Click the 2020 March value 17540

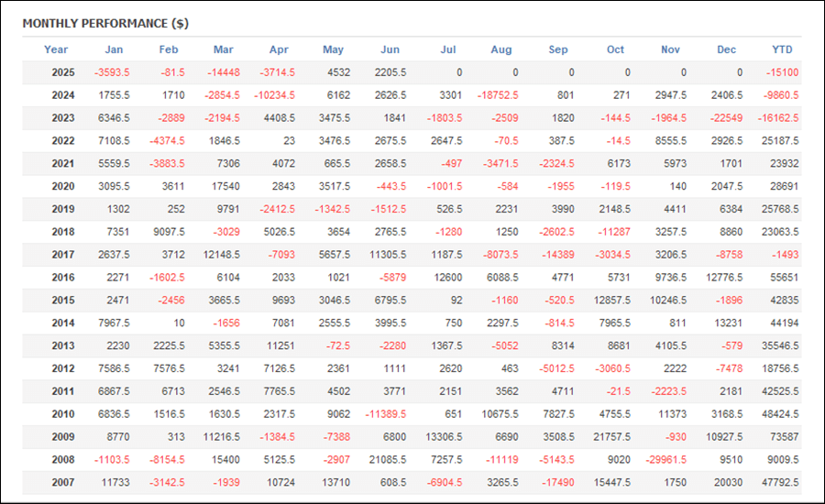coord(225,186)
